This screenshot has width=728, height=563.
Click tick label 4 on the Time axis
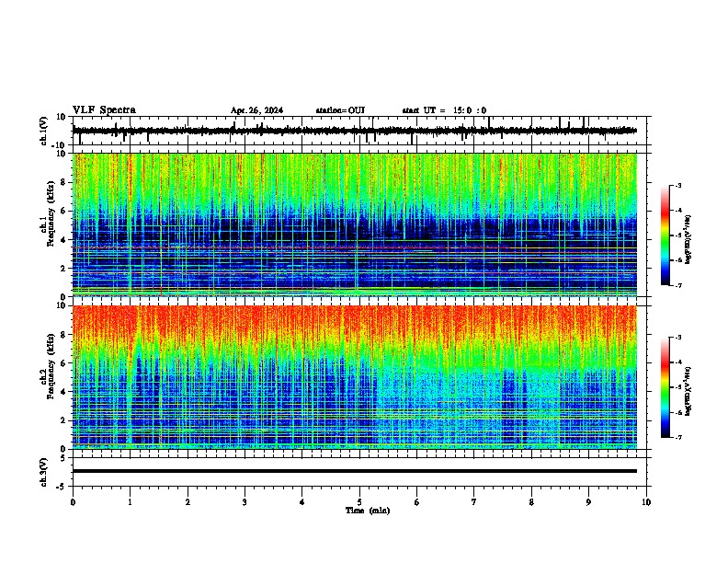(x=302, y=502)
